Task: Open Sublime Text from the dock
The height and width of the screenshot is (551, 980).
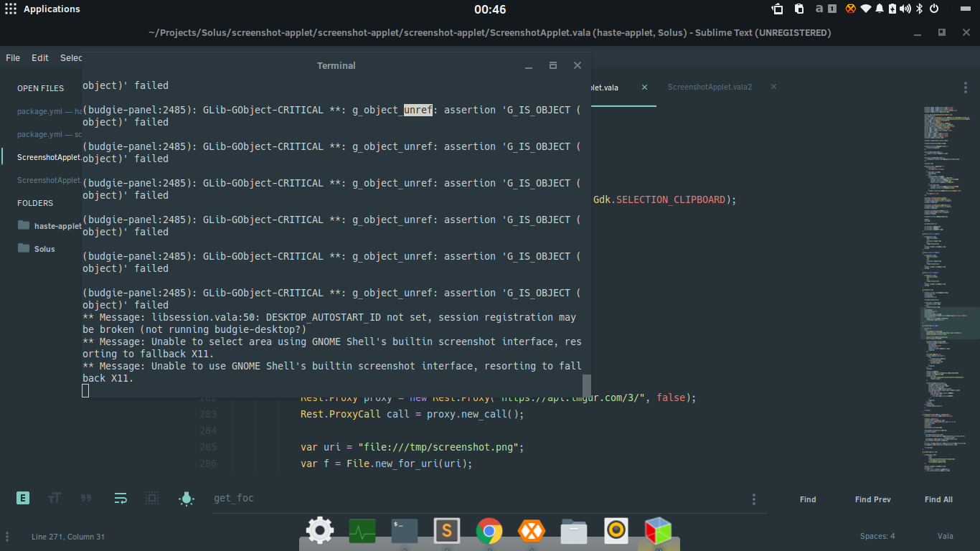Action: [x=447, y=531]
